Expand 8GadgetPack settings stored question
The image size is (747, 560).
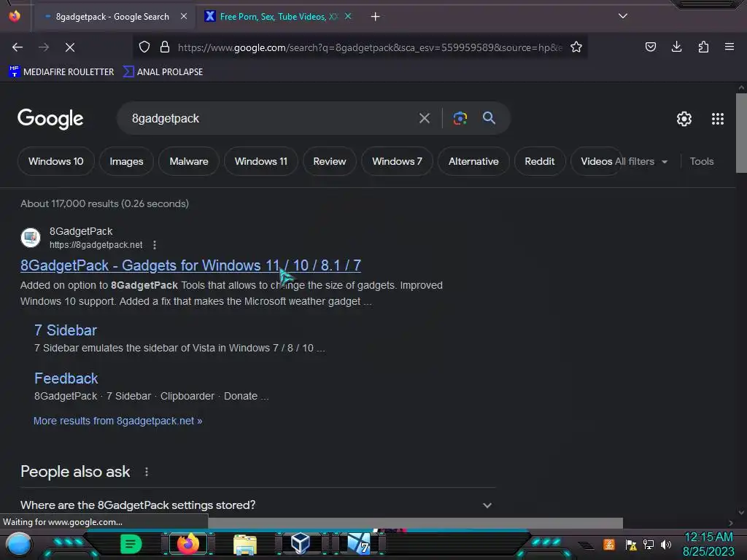point(258,505)
